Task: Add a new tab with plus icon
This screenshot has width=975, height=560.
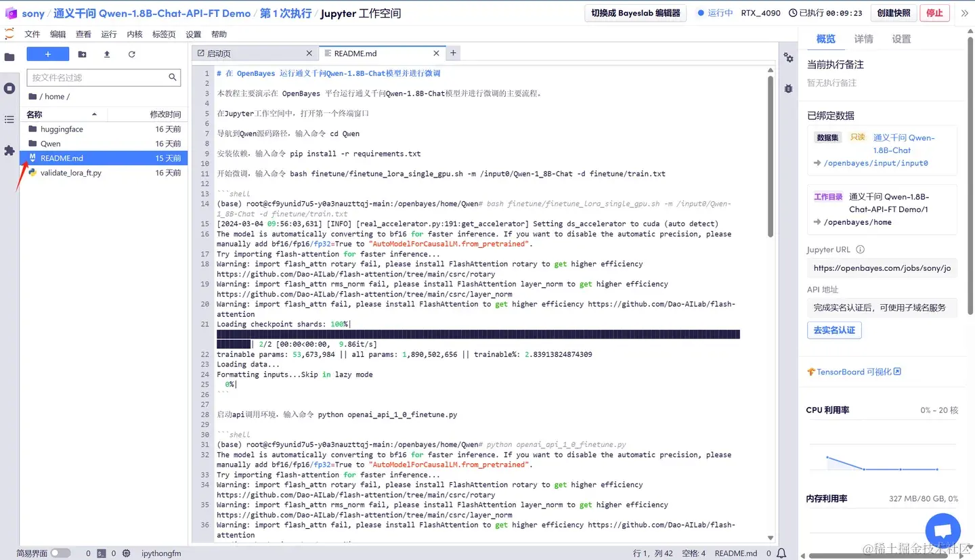Action: point(454,53)
